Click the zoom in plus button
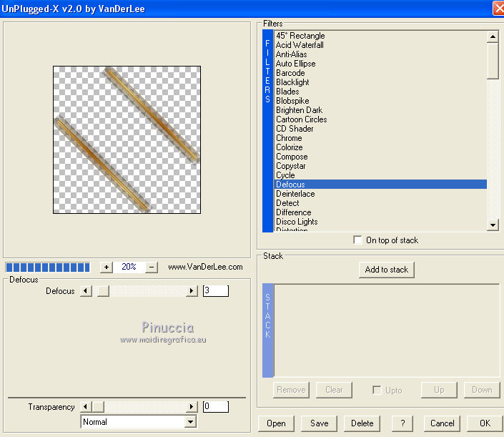This screenshot has height=437, width=504. [107, 267]
